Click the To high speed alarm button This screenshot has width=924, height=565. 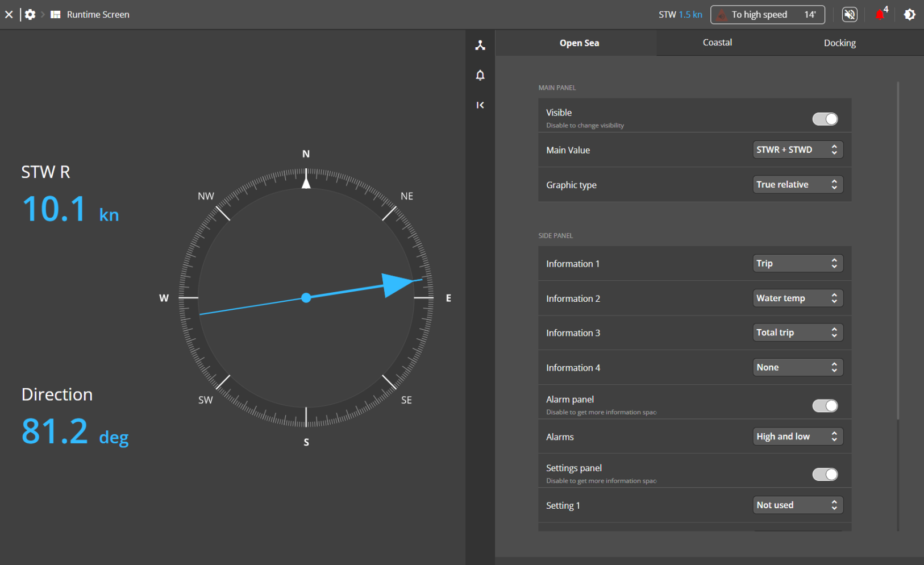(x=767, y=15)
